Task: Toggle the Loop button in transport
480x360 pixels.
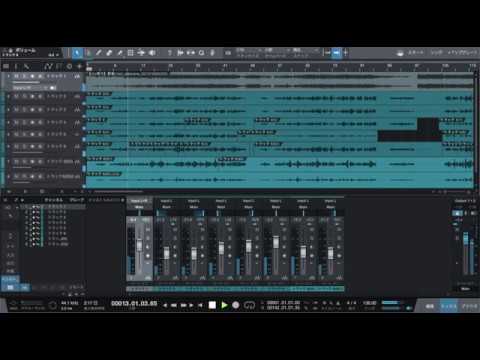Action: [x=249, y=305]
